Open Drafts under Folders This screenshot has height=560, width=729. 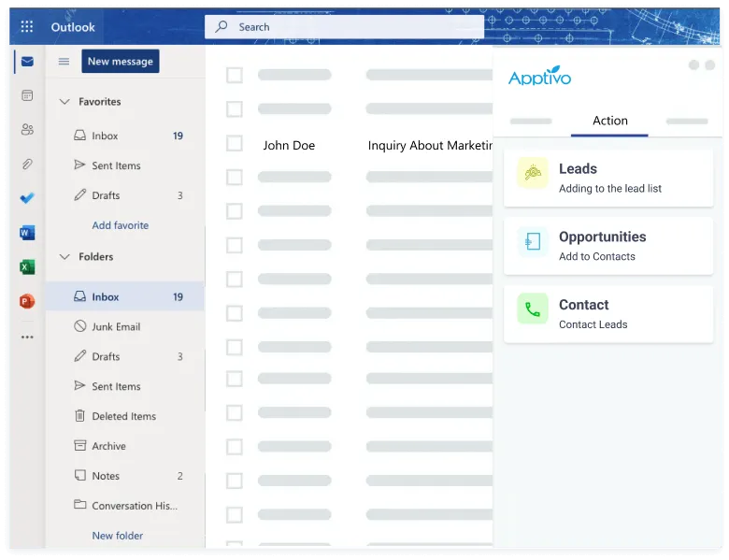click(x=125, y=356)
